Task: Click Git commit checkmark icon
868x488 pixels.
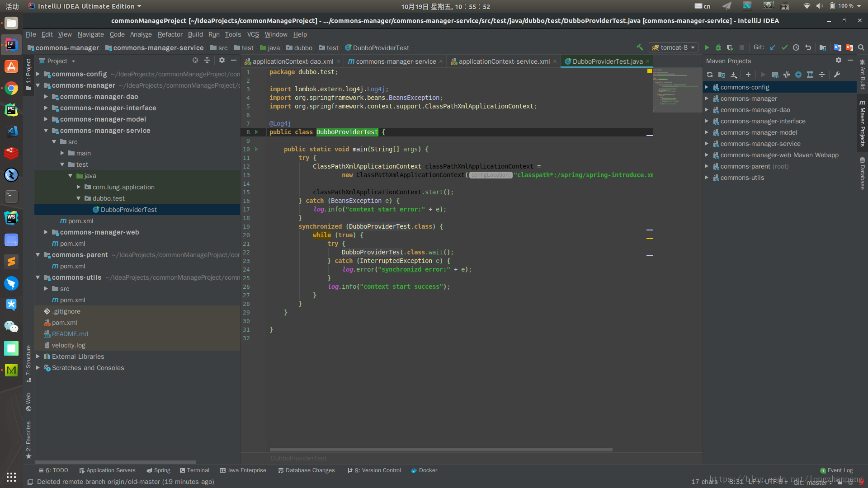Action: pyautogui.click(x=784, y=47)
